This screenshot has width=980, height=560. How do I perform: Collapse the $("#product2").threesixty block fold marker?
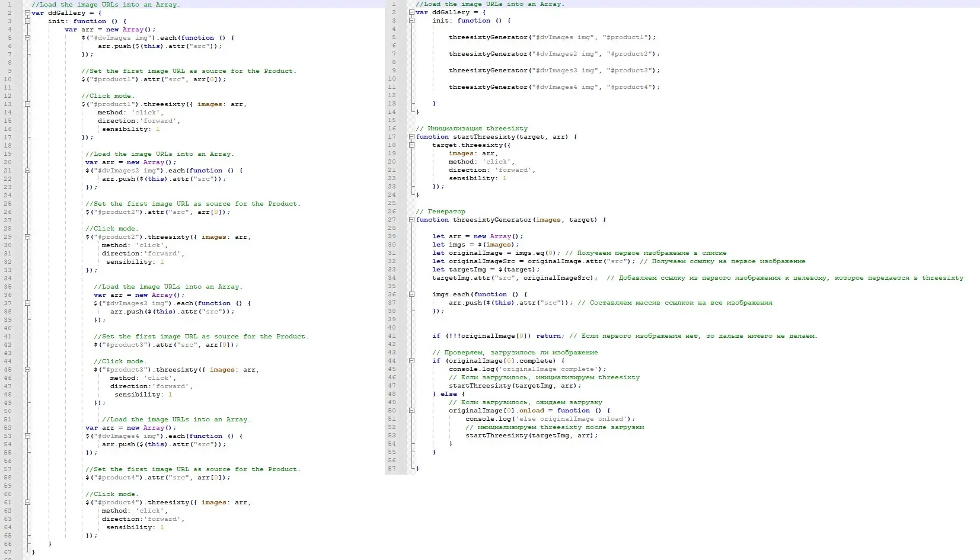tap(27, 237)
